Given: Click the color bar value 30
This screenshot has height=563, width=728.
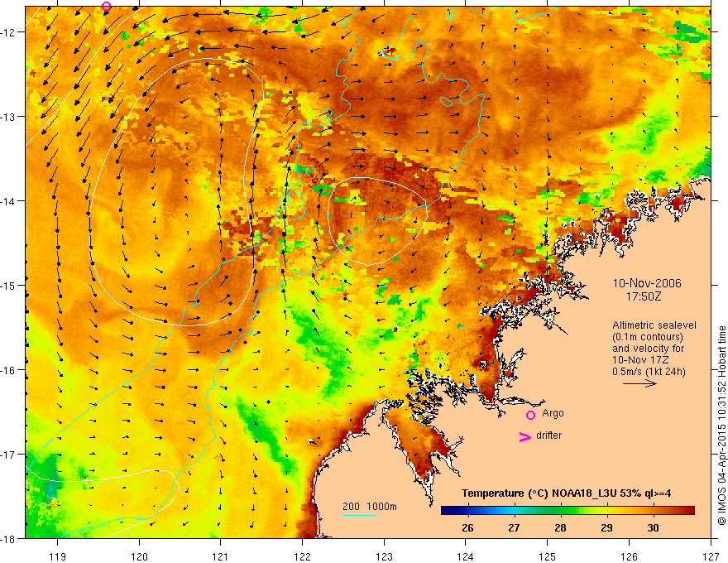Looking at the screenshot, I should coord(653,528).
